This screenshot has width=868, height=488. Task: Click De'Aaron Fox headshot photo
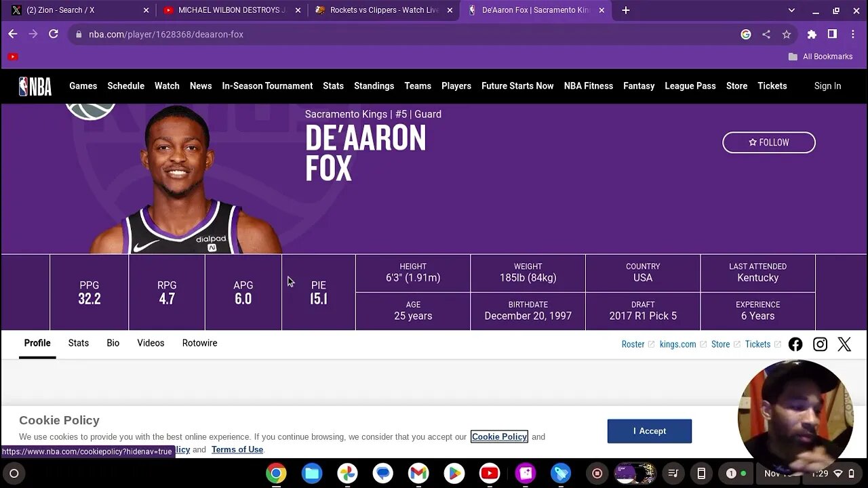click(184, 180)
